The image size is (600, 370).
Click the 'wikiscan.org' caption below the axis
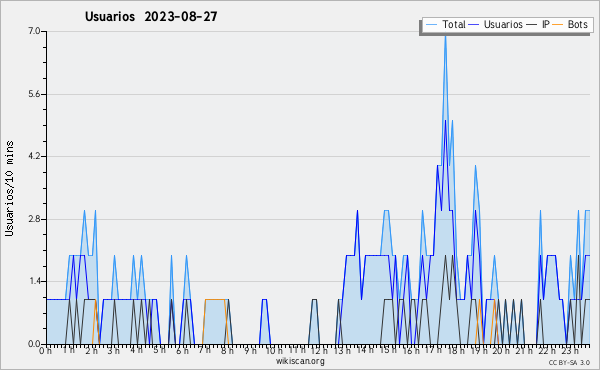(x=300, y=361)
